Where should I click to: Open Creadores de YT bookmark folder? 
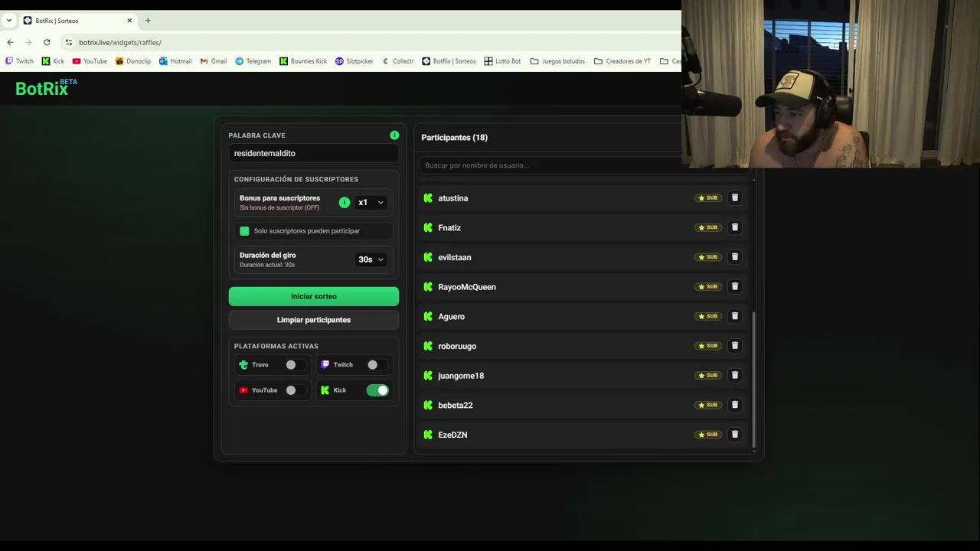pyautogui.click(x=622, y=61)
